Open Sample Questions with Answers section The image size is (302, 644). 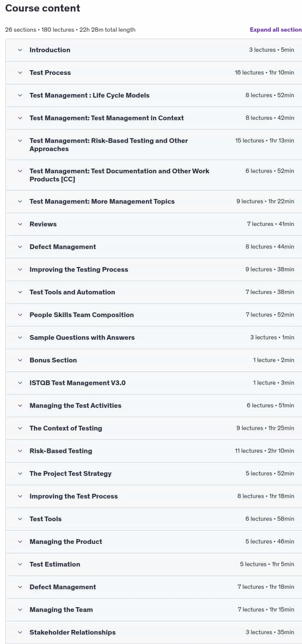click(x=154, y=338)
